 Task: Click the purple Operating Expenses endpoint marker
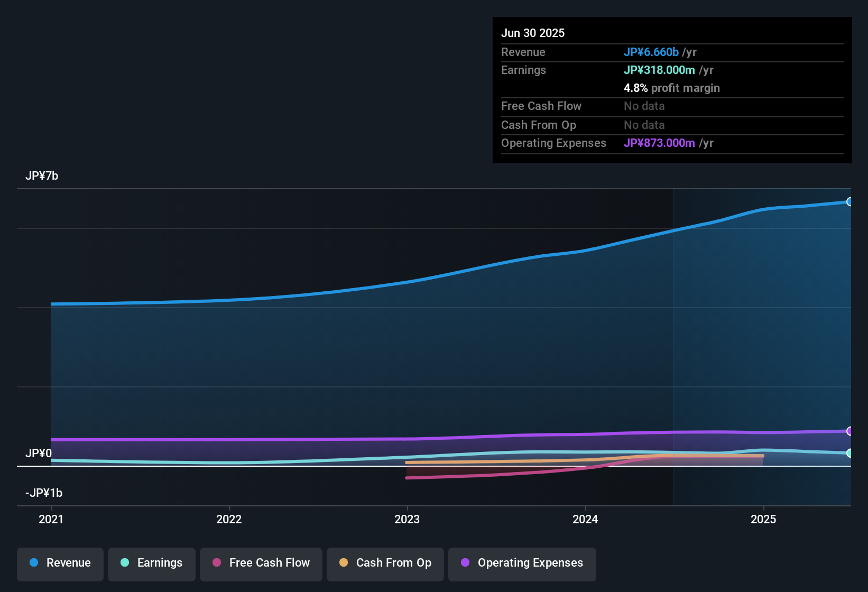click(849, 431)
